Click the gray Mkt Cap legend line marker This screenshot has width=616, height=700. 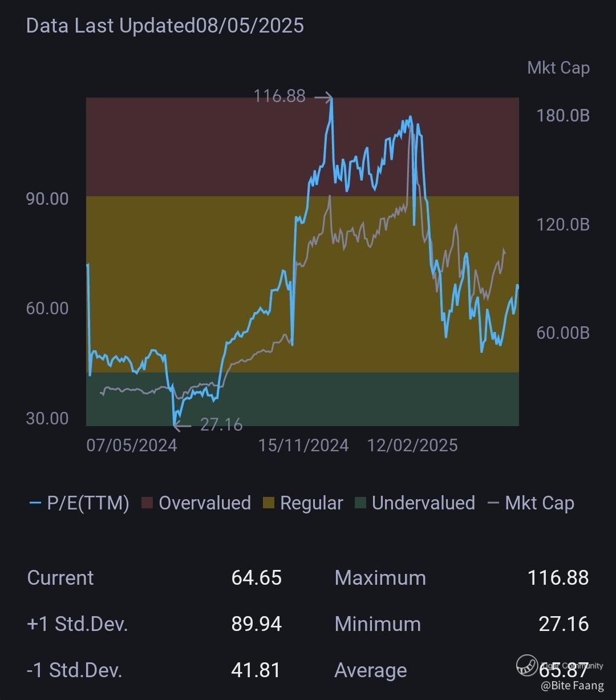493,503
